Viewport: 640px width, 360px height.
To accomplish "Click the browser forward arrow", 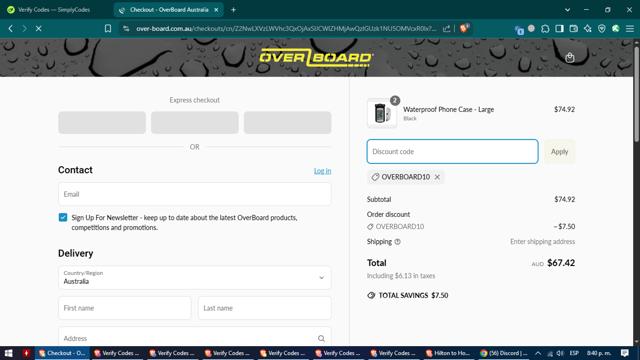I will point(24,29).
